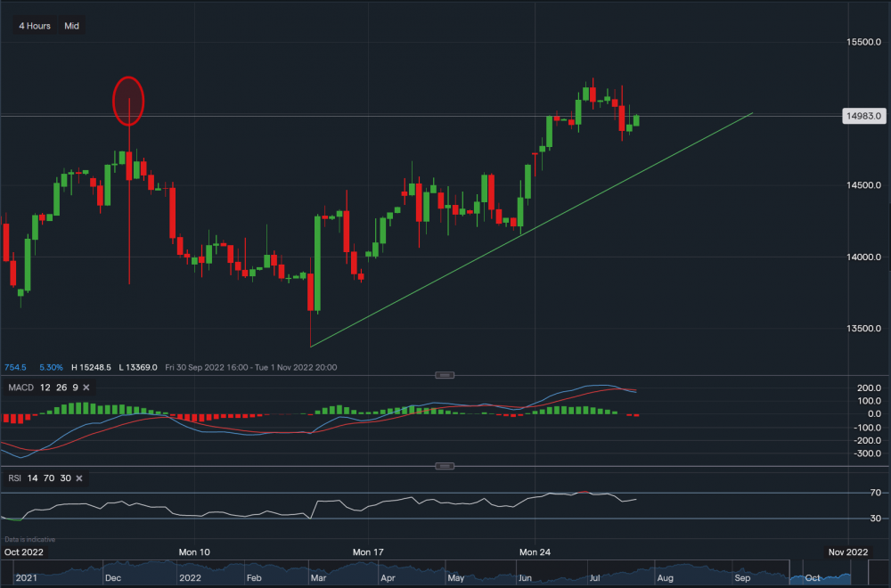Open the Mid price type dropdown
This screenshot has width=891, height=588.
[x=72, y=26]
